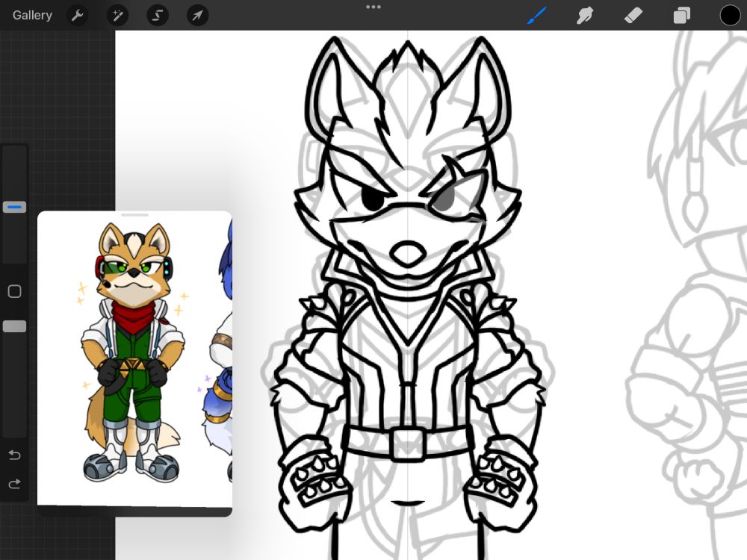
Task: Activate the Transform arrow tool
Action: tap(197, 15)
